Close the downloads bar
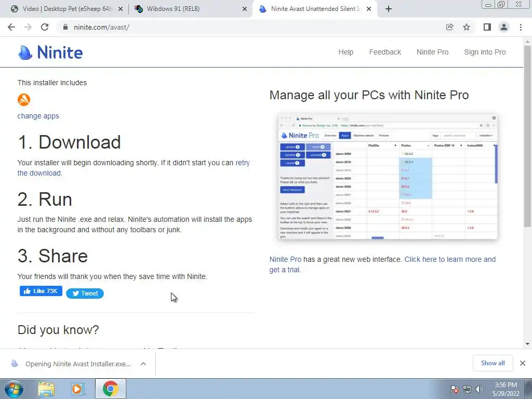The height and width of the screenshot is (399, 532). click(523, 363)
